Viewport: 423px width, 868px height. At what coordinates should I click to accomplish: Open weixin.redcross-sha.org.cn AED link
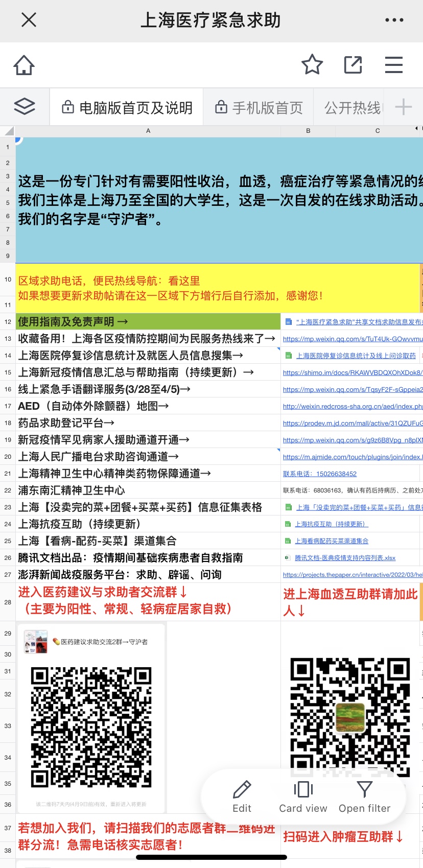coord(353,406)
